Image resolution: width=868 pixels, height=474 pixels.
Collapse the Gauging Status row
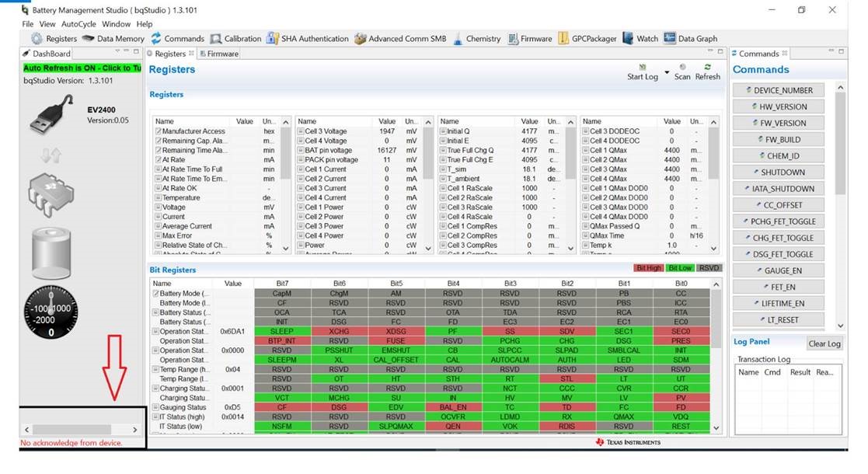[x=156, y=407]
